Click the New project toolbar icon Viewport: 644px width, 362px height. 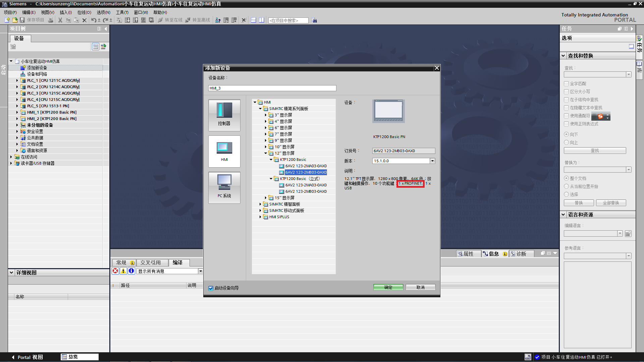coord(7,20)
